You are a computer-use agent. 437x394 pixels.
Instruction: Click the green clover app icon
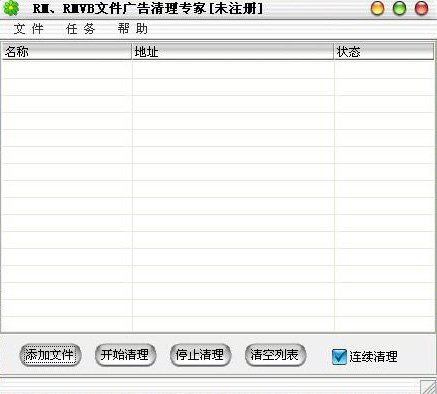coord(11,8)
